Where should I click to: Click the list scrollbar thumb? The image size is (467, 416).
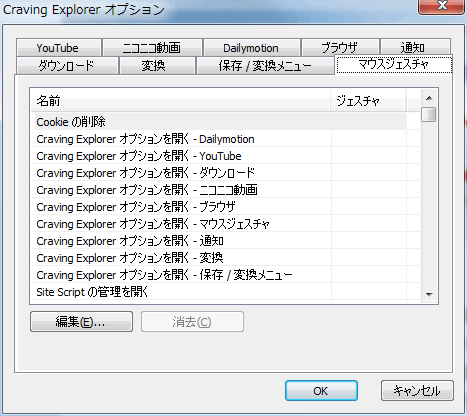click(429, 115)
